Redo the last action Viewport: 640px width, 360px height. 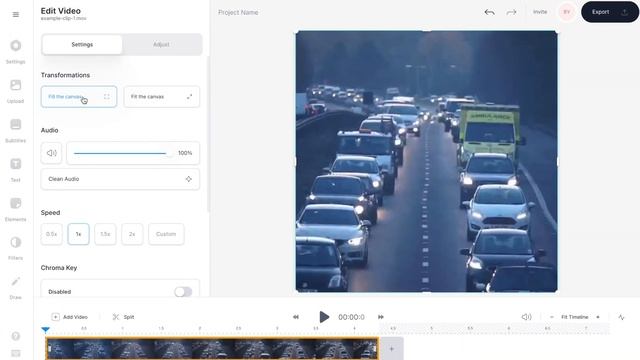511,12
